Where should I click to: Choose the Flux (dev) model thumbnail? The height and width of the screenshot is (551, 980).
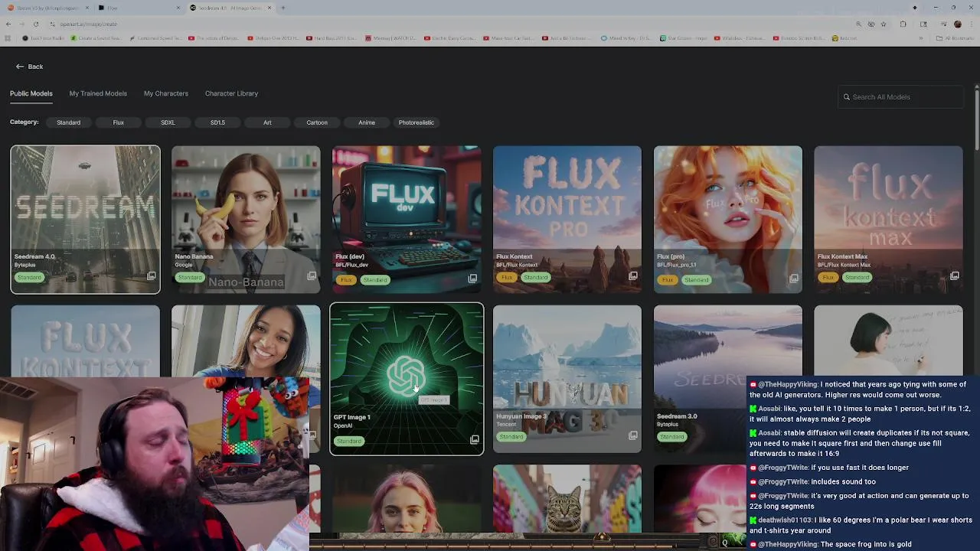click(x=407, y=219)
